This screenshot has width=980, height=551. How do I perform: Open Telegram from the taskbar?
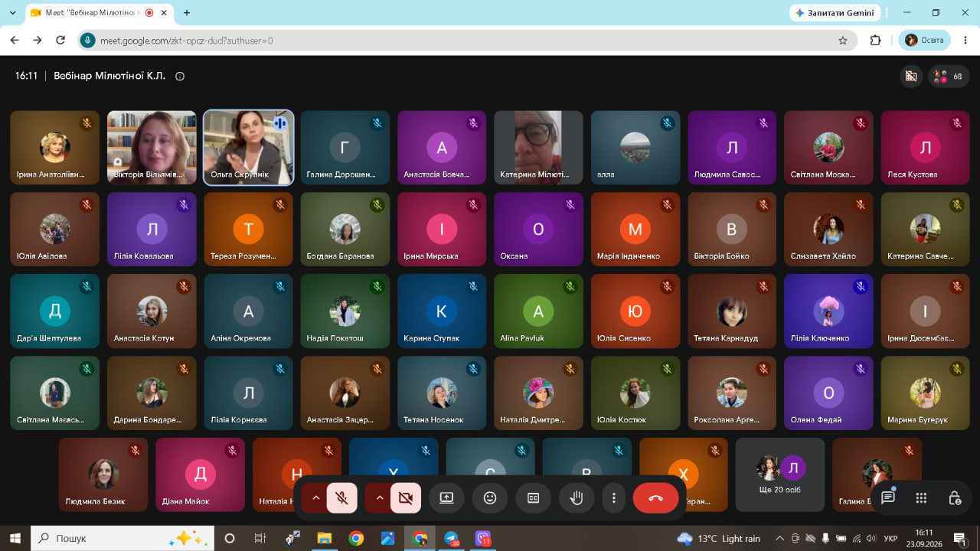tap(452, 538)
